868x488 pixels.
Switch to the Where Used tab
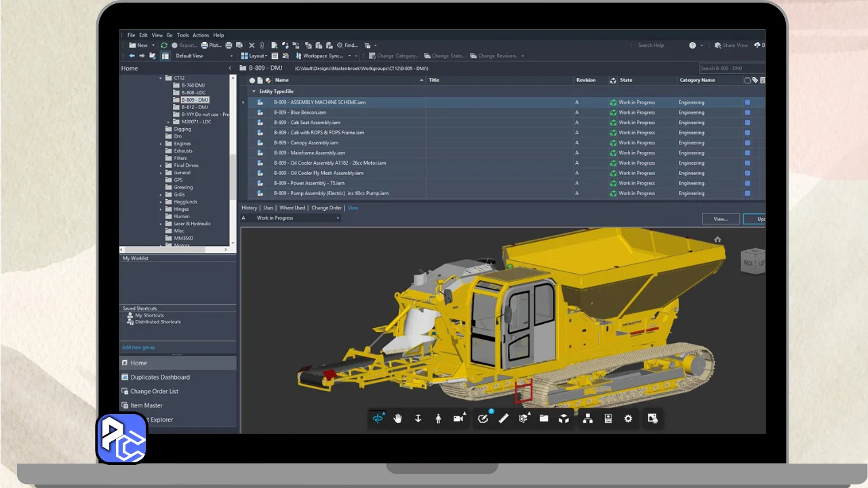tap(292, 208)
